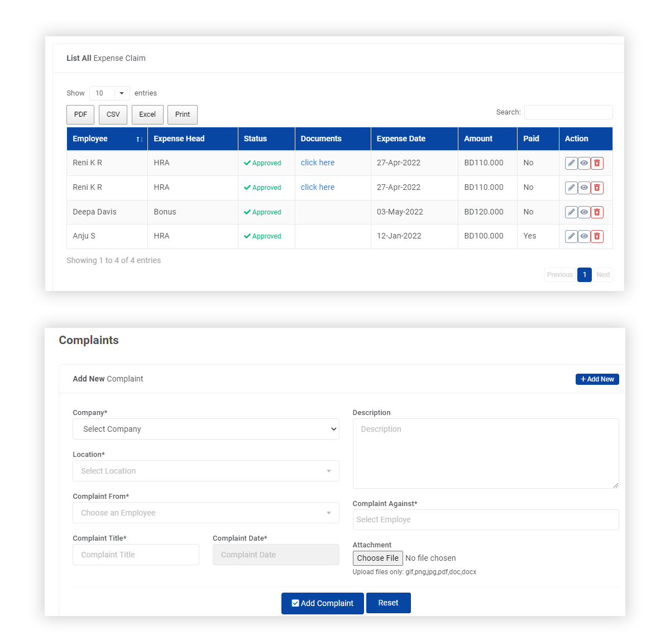670x644 pixels.
Task: Expand the Choose an Employee dropdown
Action: coord(205,513)
